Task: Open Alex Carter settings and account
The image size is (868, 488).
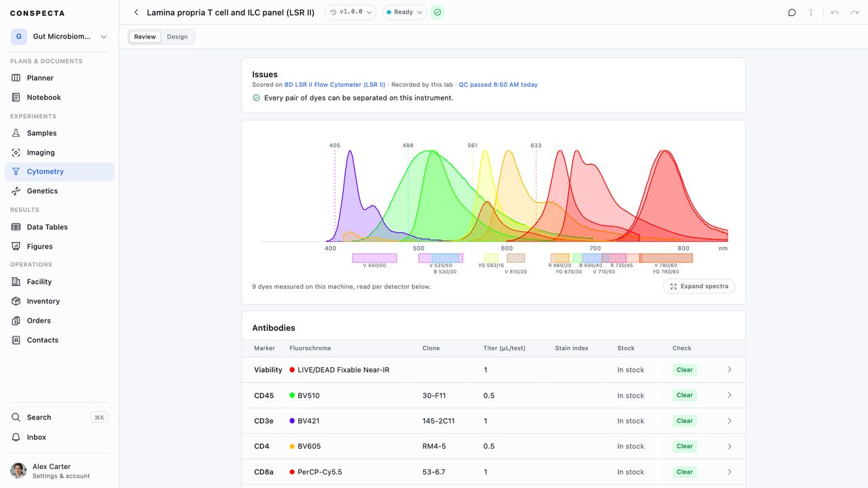Action: pos(60,471)
